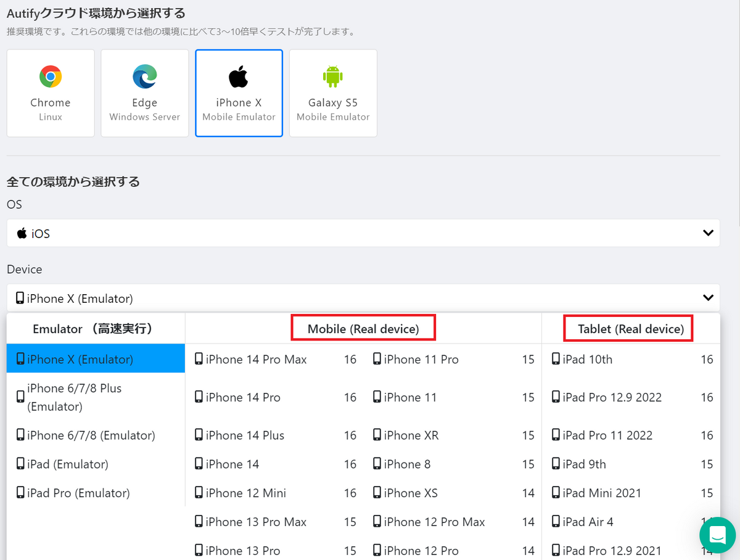Pick iPhone XR real device
This screenshot has width=740, height=560.
[x=453, y=435]
